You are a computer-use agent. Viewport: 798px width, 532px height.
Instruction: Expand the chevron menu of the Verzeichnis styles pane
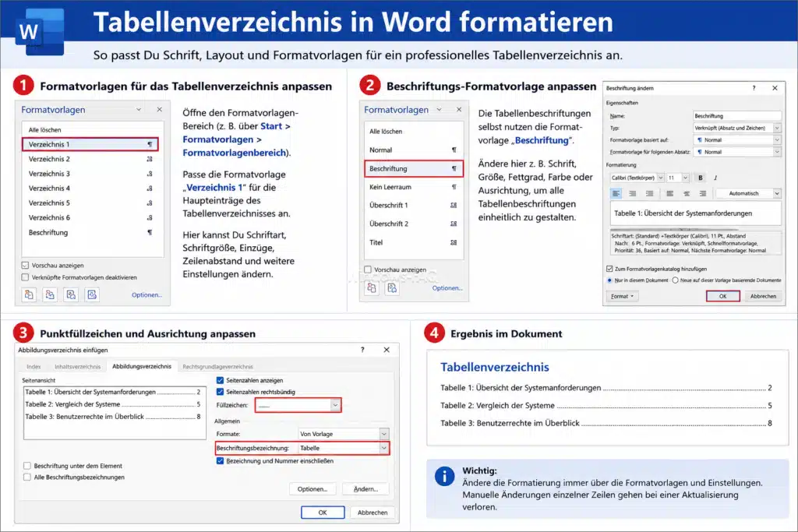139,109
